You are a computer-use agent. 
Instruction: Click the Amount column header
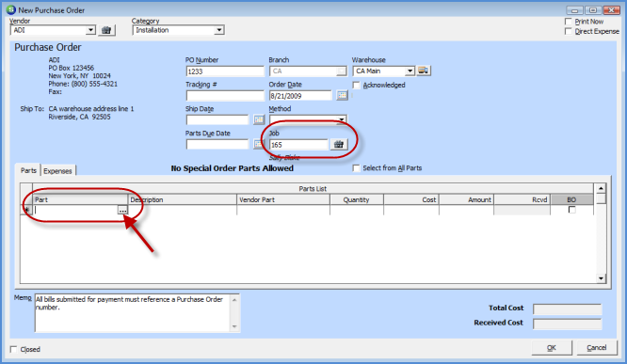point(466,199)
